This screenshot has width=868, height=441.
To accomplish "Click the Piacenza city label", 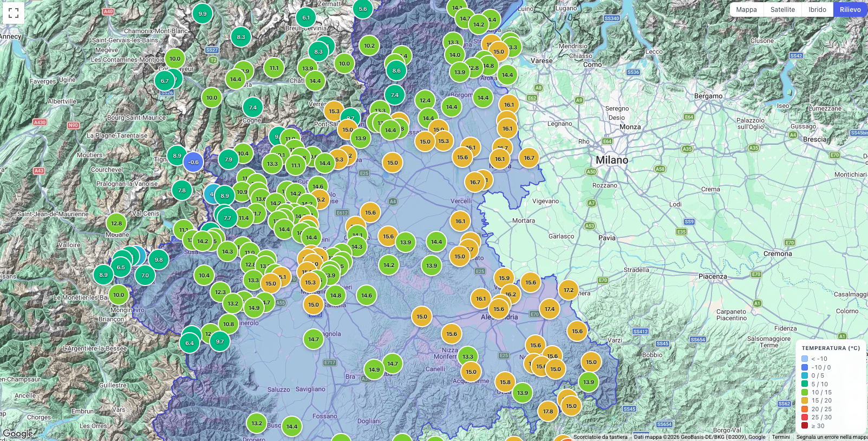I will [713, 277].
